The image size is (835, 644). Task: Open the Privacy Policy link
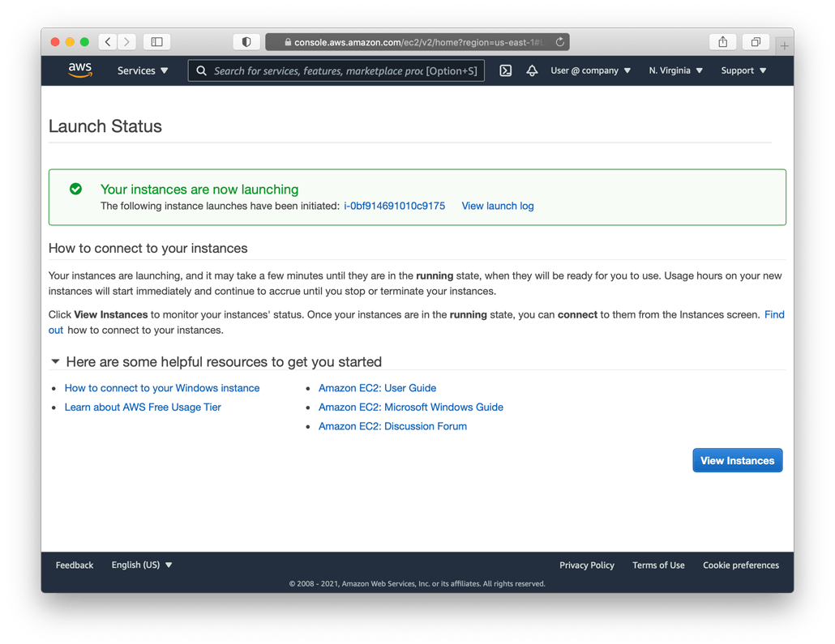[586, 565]
